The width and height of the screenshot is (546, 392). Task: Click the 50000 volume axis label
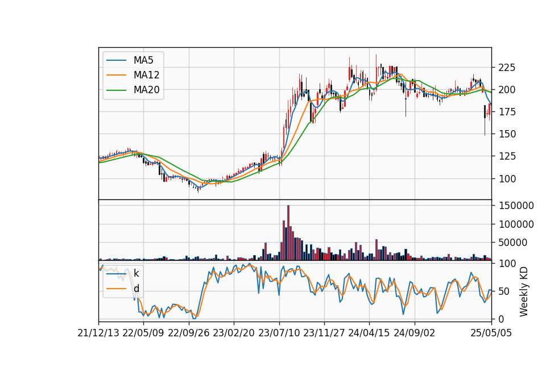click(513, 243)
